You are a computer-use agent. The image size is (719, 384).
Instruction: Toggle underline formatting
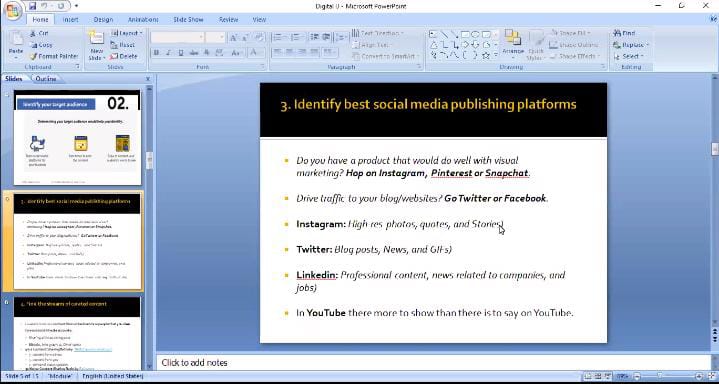pyautogui.click(x=181, y=53)
